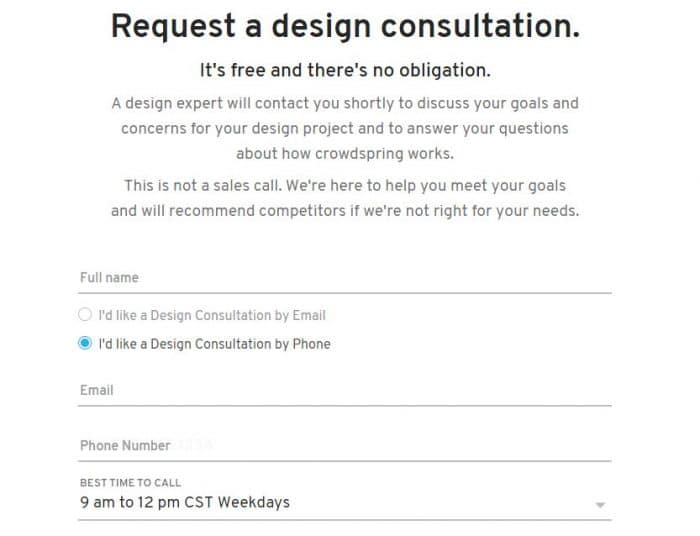The image size is (700, 536).
Task: Click the "BEST TIME TO CALL" label
Action: click(130, 482)
